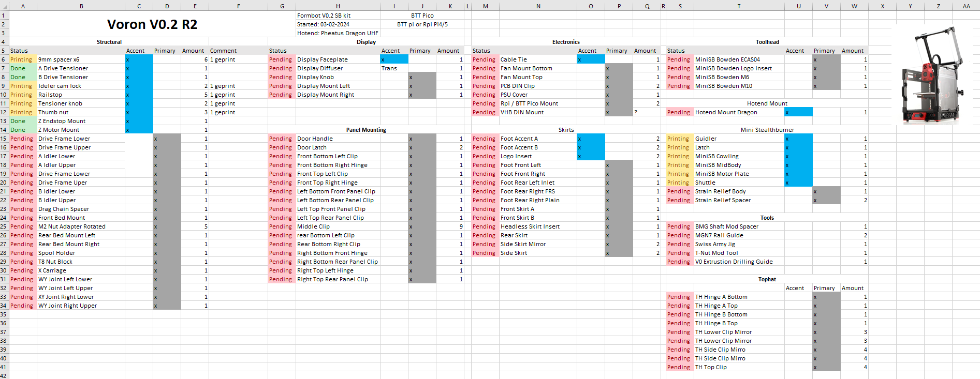Select the 'Cable Tie' cell

[538, 59]
